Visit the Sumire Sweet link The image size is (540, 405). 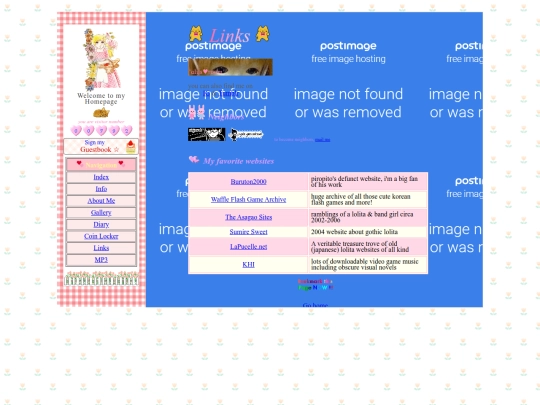point(248,232)
